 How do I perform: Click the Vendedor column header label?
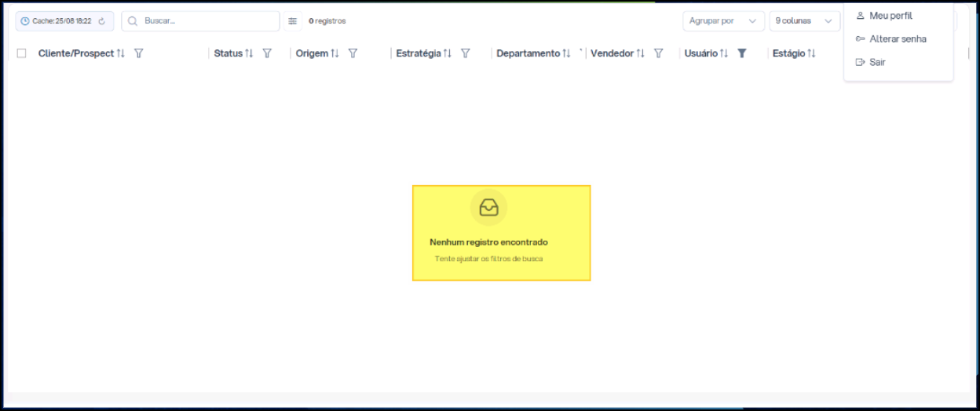tap(612, 53)
